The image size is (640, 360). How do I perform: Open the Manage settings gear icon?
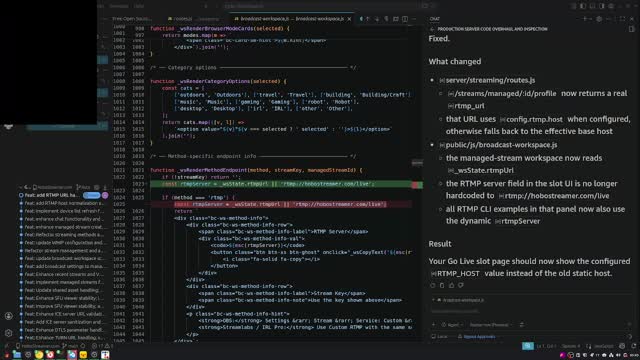9,333
